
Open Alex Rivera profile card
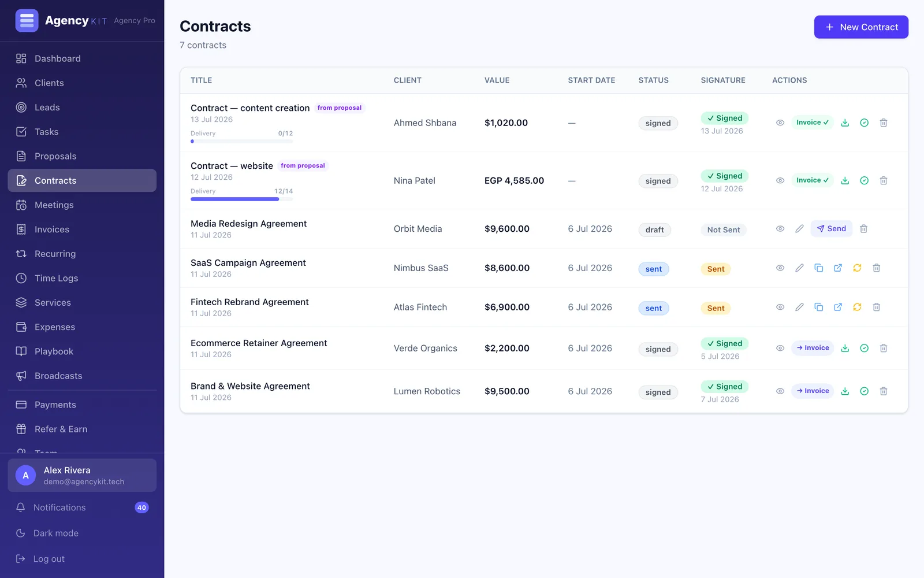[x=82, y=476]
